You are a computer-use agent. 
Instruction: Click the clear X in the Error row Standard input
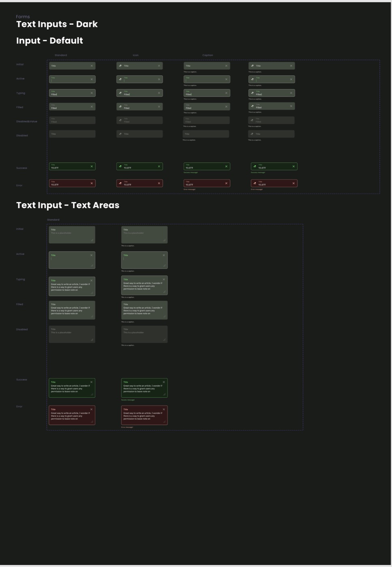92,183
